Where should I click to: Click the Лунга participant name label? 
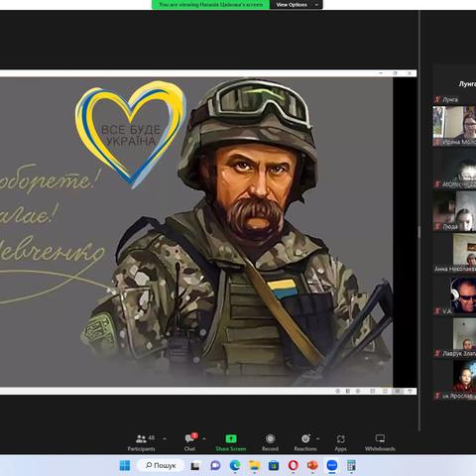tap(450, 99)
